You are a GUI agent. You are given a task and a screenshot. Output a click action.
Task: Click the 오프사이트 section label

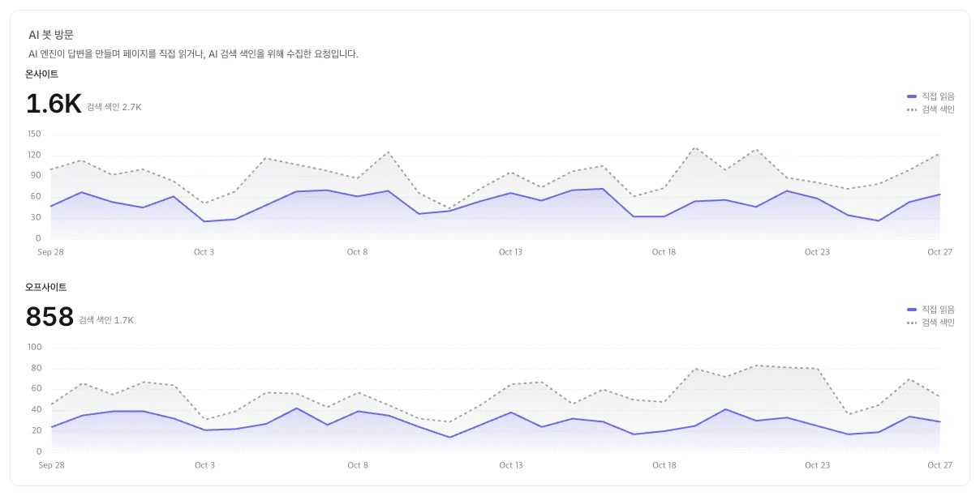point(45,287)
